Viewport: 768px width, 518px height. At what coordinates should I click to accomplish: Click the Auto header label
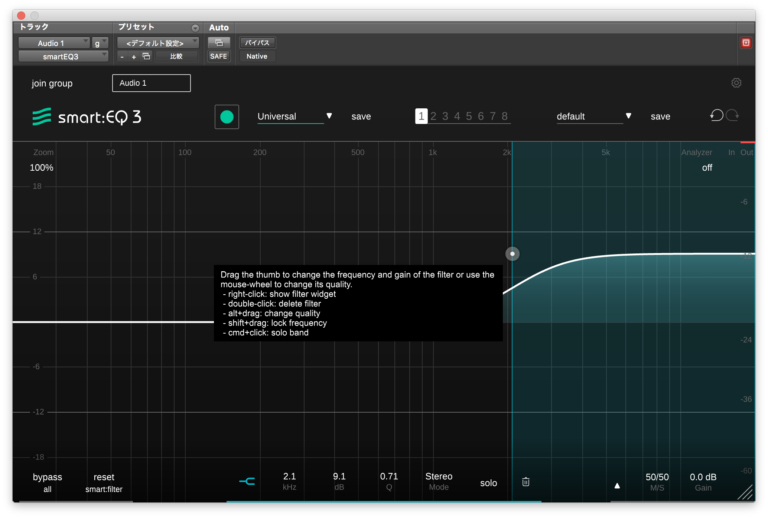coord(218,27)
